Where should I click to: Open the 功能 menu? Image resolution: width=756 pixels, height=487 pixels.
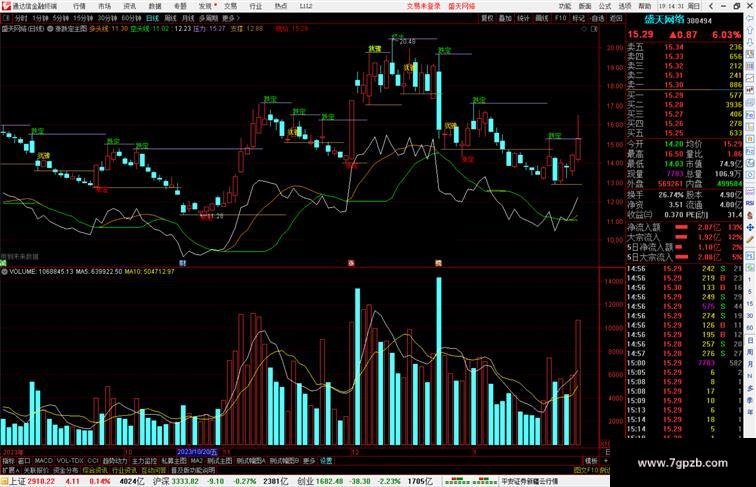565,6
